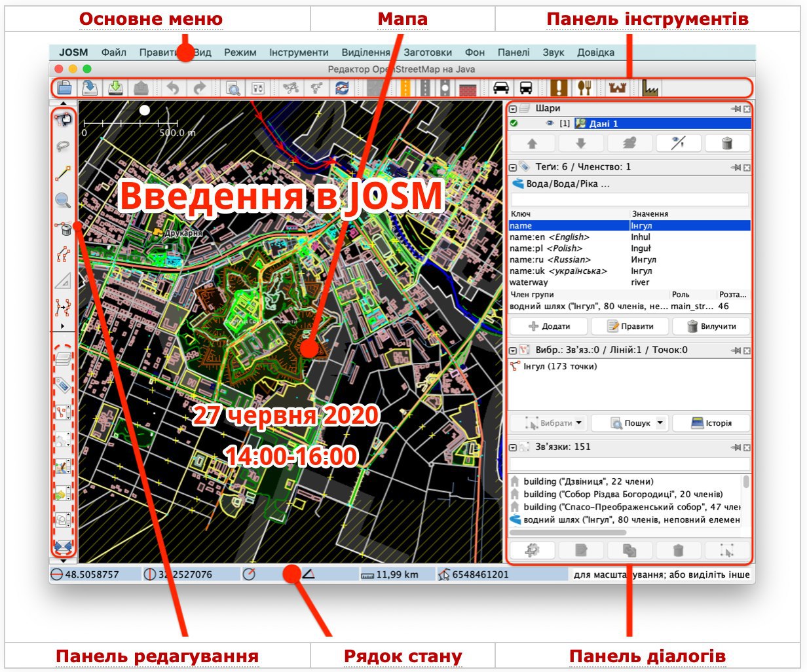Toggle the green active-layer checkmark for Дані 1
This screenshot has height=672, width=807.
pyautogui.click(x=514, y=123)
